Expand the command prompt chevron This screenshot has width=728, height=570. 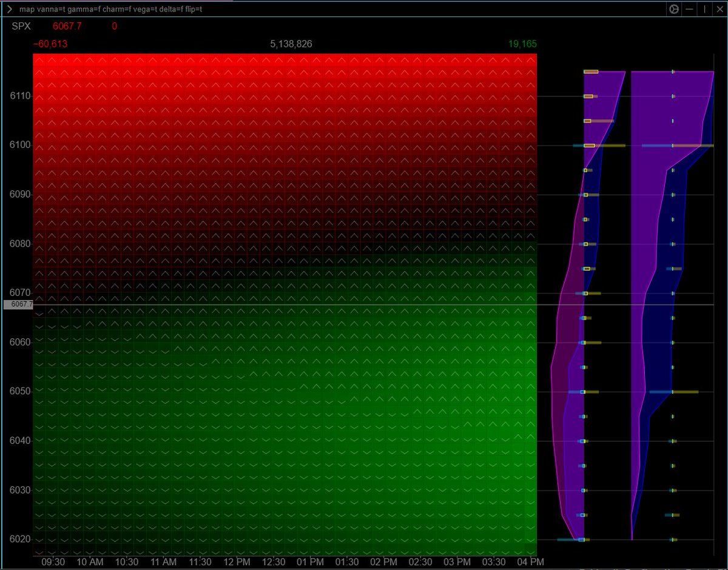click(x=10, y=9)
